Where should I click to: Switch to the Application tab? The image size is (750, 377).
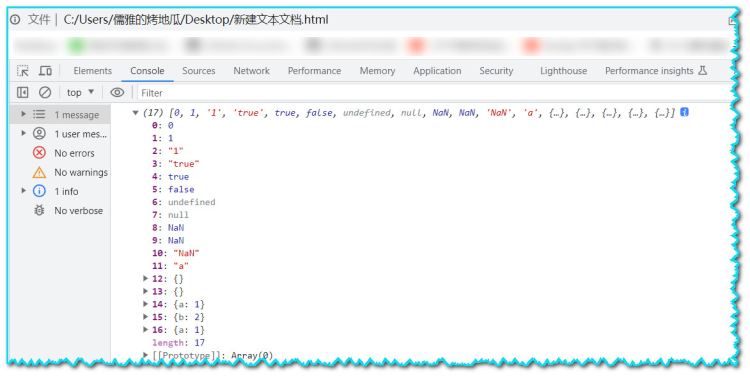coord(437,70)
